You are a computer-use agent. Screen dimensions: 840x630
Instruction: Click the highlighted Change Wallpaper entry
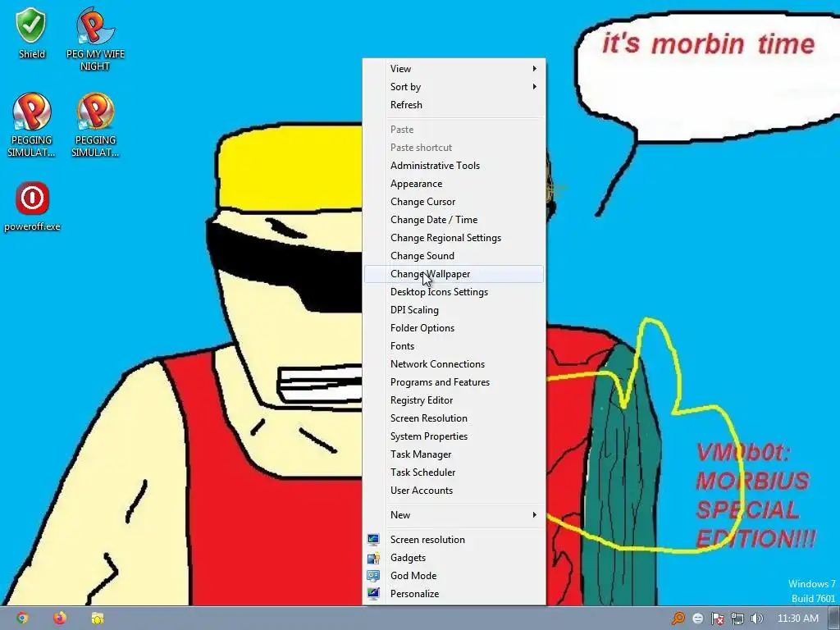454,274
